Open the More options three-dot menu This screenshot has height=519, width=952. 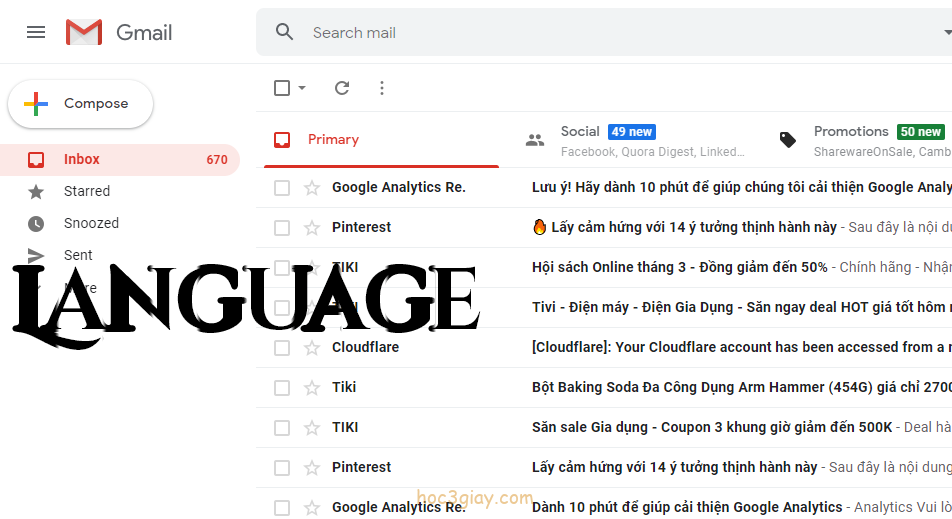pos(381,88)
